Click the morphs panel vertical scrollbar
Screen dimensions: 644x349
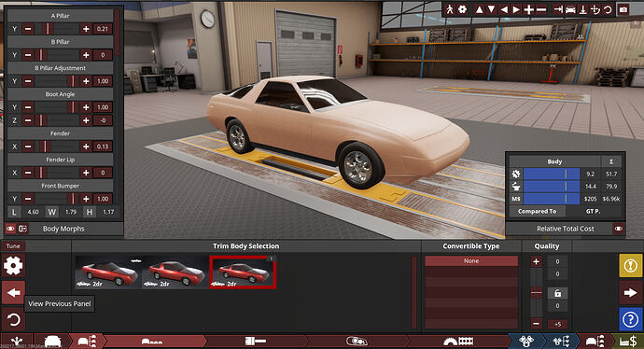point(118,32)
